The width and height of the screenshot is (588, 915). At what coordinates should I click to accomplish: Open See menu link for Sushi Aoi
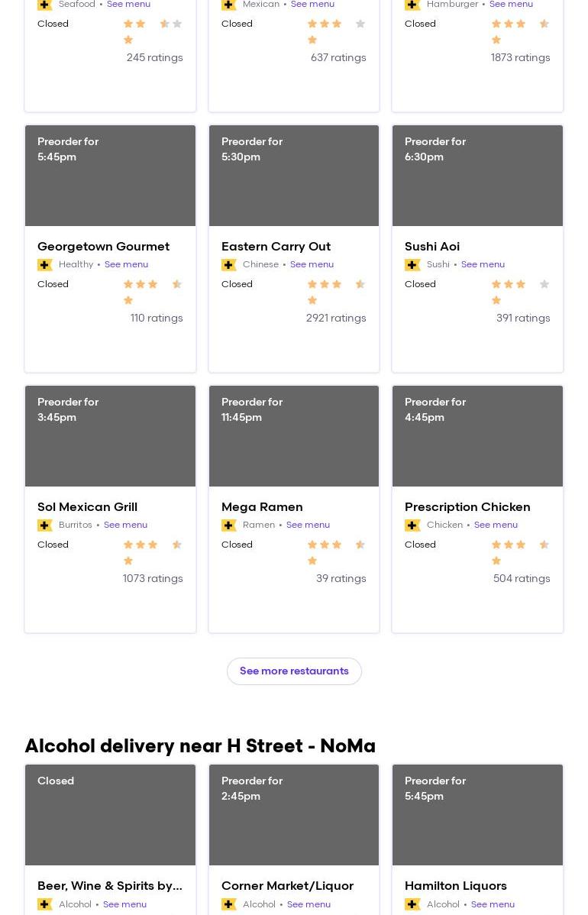[x=483, y=264]
